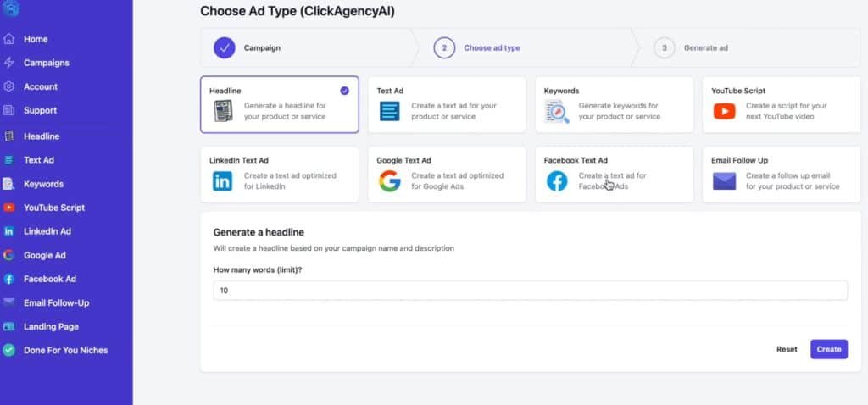Image resolution: width=868 pixels, height=405 pixels.
Task: Click the purple checkmark circle beside Campaign
Action: (224, 48)
